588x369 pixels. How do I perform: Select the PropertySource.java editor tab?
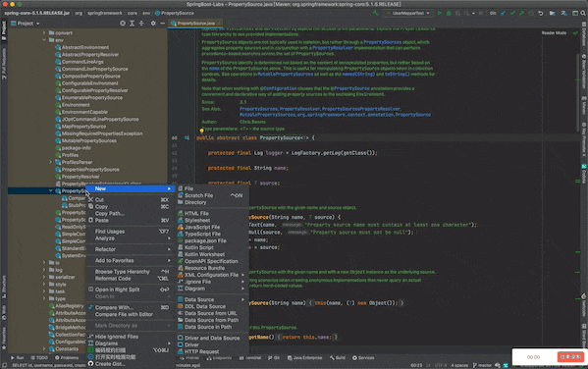tap(195, 24)
